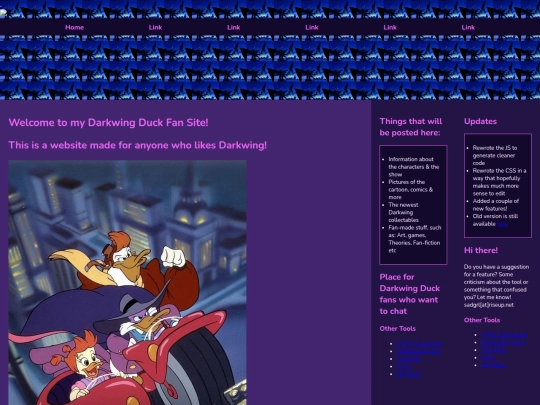Image resolution: width=540 pixels, height=405 pixels.
Task: Open HTML Cheatsheet link under Hi there! section
Action: click(x=503, y=335)
